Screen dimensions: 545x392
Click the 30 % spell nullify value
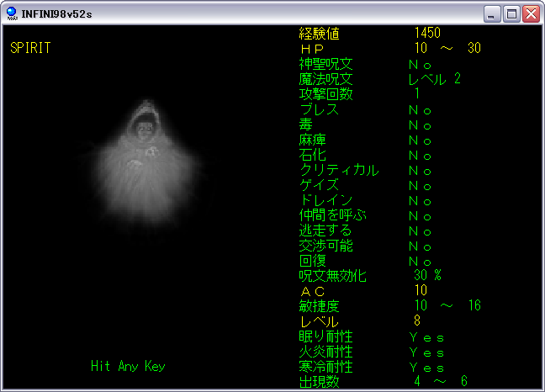[427, 275]
